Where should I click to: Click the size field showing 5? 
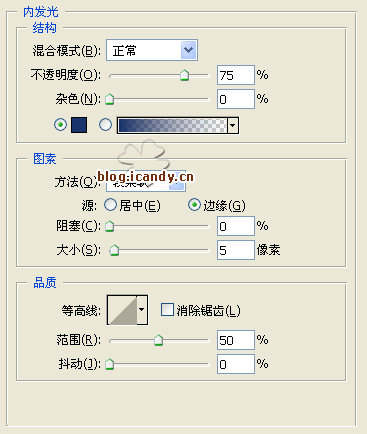(236, 250)
